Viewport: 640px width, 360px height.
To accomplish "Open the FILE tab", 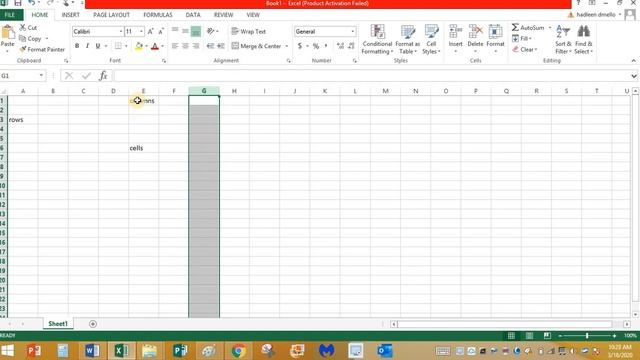I will pos(10,15).
